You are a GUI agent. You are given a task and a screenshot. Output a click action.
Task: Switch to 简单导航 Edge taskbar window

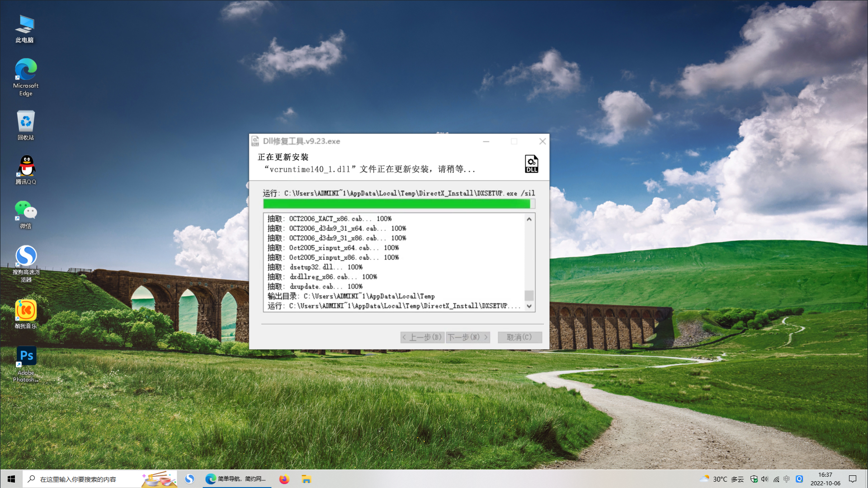[236, 479]
